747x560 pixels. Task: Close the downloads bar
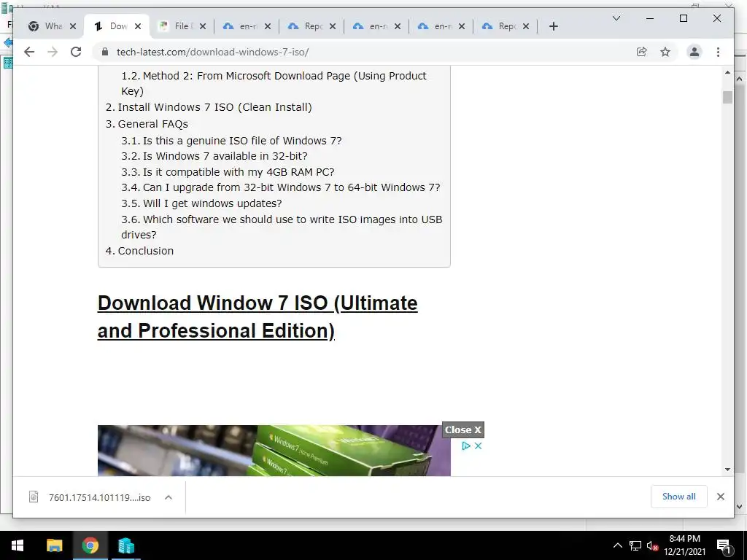(x=720, y=497)
